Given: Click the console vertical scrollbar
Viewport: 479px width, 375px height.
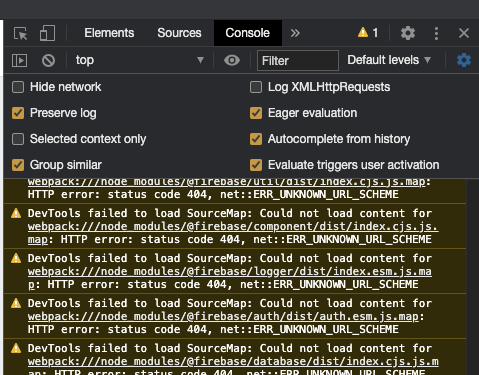Looking at the screenshot, I should (472, 277).
